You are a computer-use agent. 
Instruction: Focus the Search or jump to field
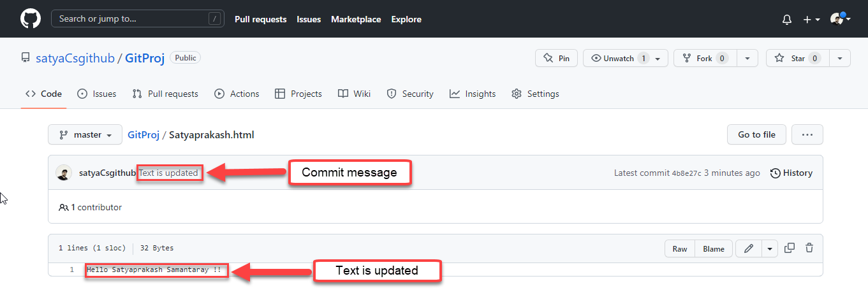point(136,19)
